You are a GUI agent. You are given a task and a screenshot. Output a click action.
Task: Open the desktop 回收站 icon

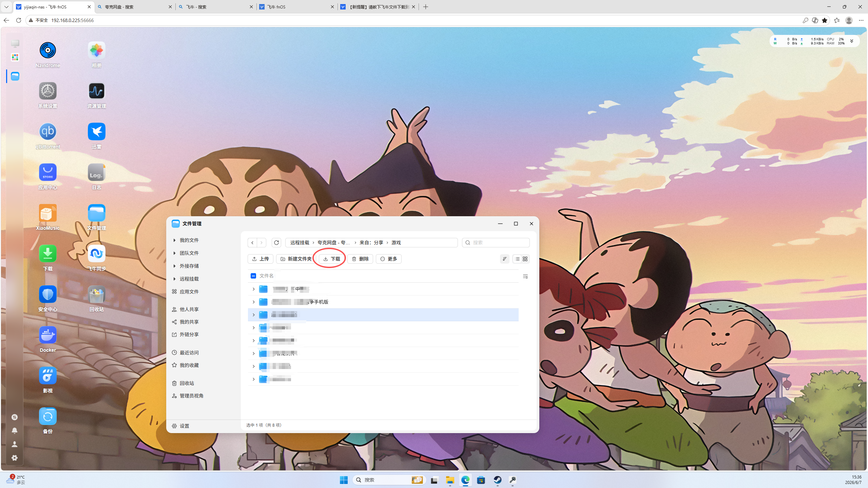[97, 294]
